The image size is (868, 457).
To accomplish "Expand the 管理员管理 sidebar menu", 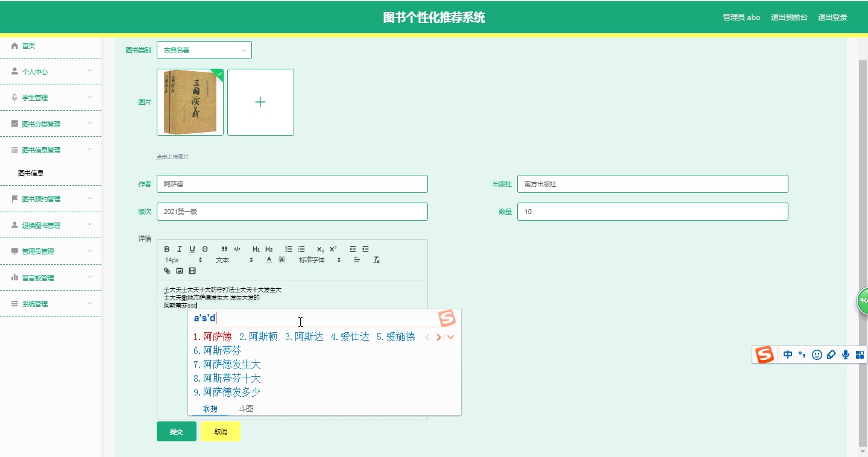I will point(51,251).
